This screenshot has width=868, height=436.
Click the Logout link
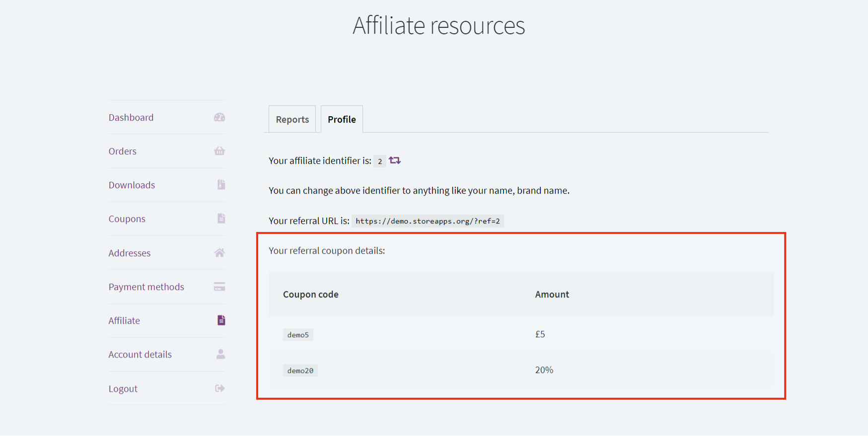pos(123,389)
